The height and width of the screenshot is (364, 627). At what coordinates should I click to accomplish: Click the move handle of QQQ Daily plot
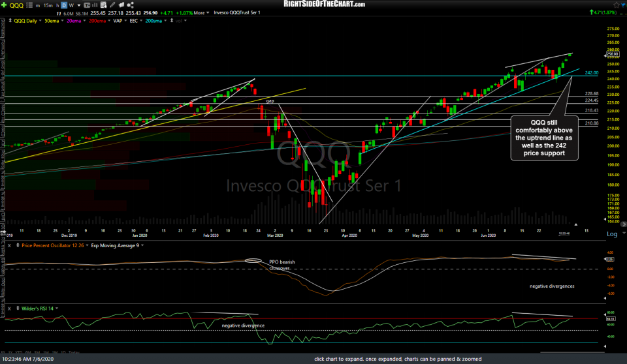[10, 20]
